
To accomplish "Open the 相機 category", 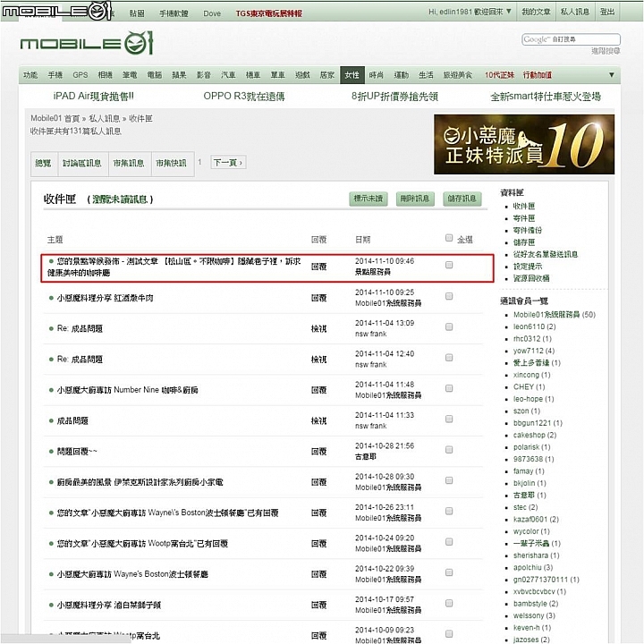I will 106,75.
